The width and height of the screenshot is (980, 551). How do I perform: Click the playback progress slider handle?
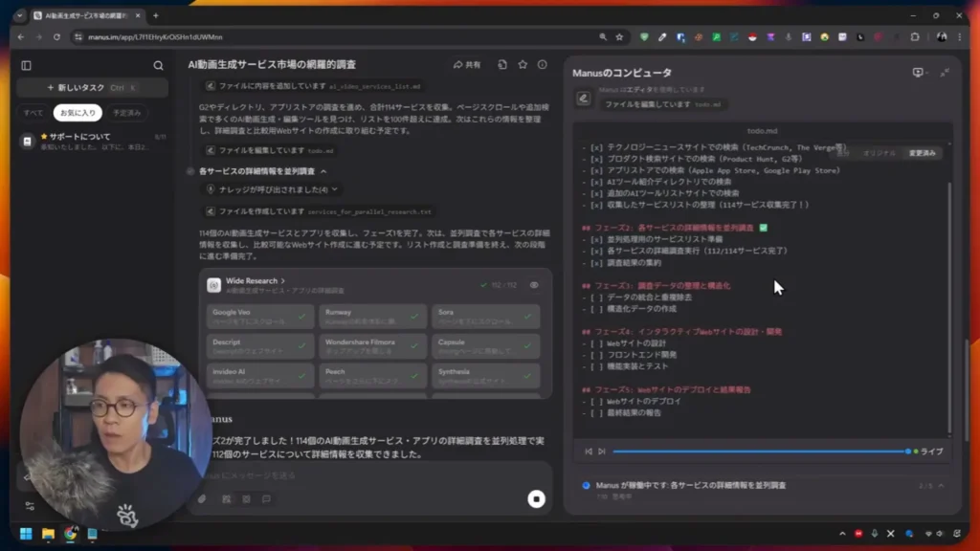tap(908, 452)
